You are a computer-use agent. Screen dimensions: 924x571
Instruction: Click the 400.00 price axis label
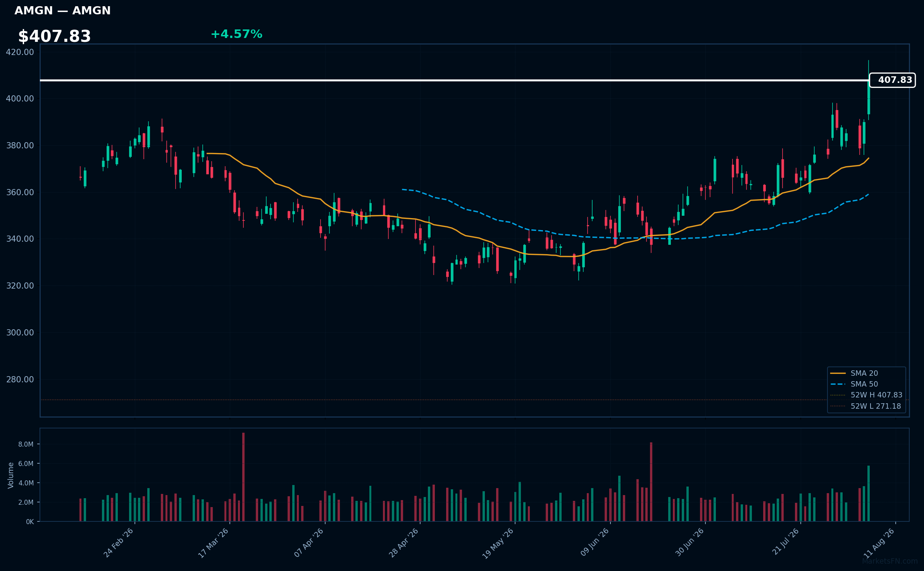[20, 98]
